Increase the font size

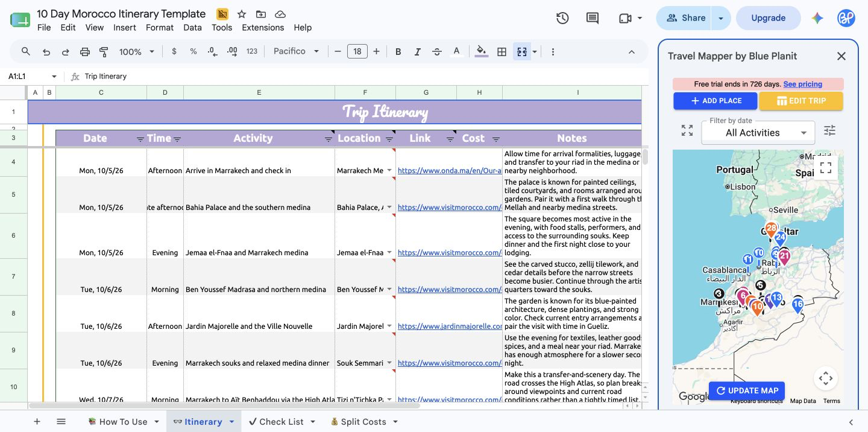pos(377,52)
